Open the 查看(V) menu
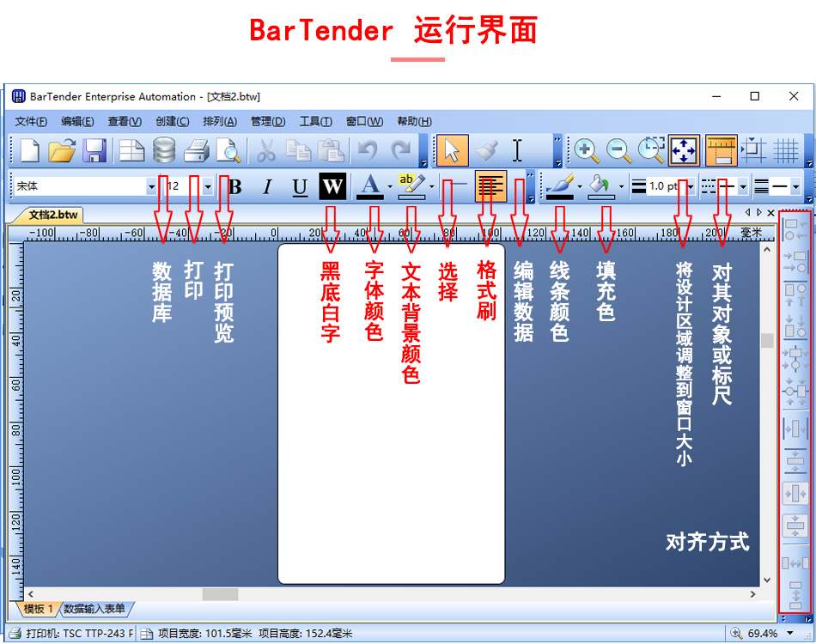This screenshot has height=644, width=816. [x=125, y=121]
